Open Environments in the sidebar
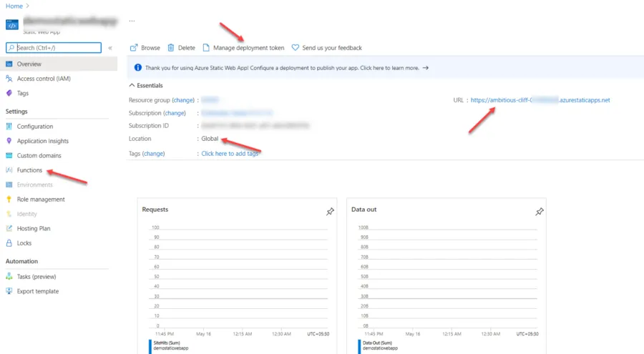Image resolution: width=644 pixels, height=354 pixels. click(35, 185)
